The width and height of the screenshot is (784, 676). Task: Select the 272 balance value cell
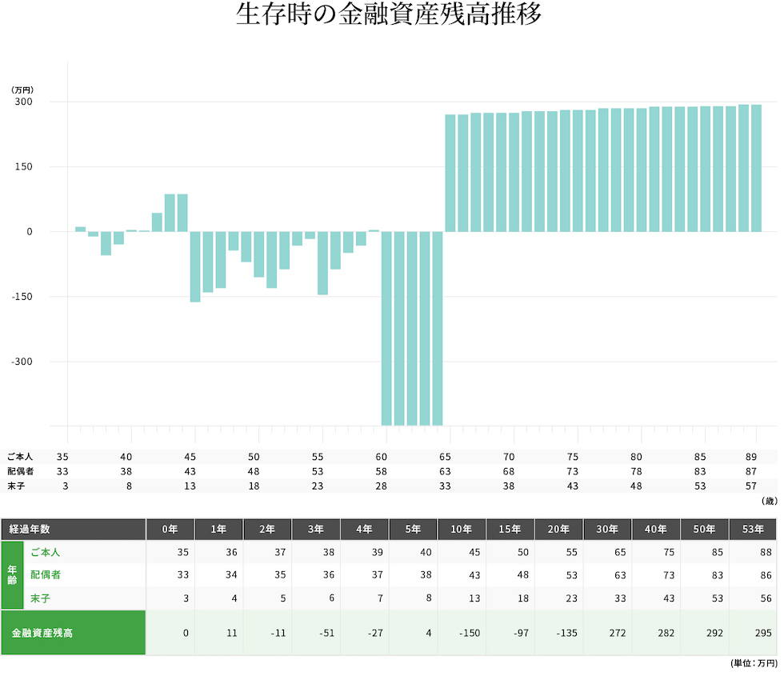point(607,633)
